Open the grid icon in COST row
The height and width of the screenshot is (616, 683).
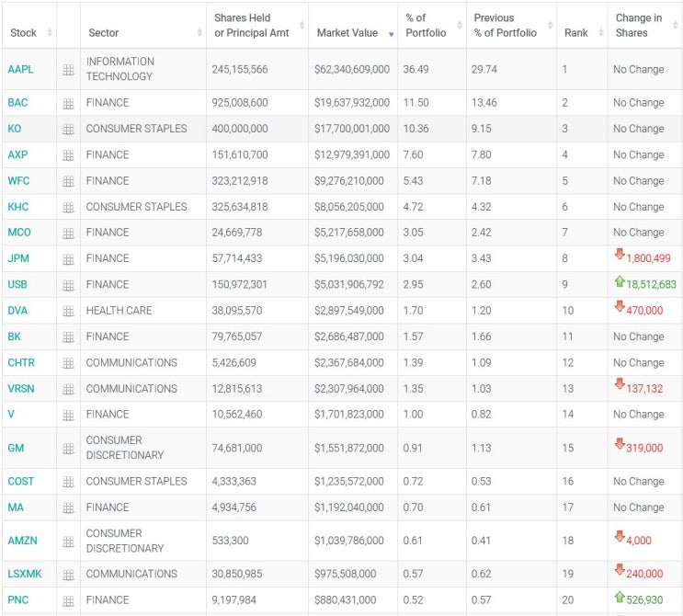(68, 482)
